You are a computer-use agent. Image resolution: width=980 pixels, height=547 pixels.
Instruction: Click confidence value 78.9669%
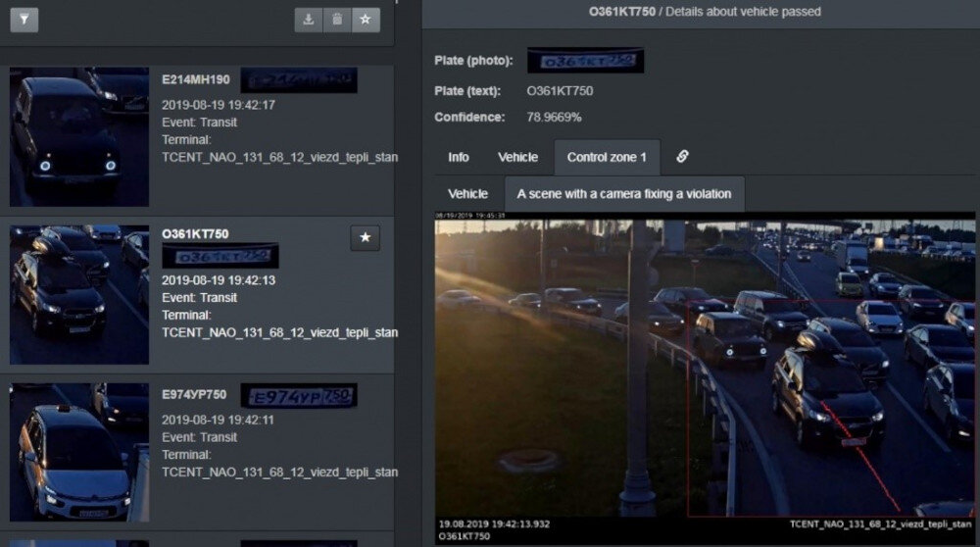554,117
